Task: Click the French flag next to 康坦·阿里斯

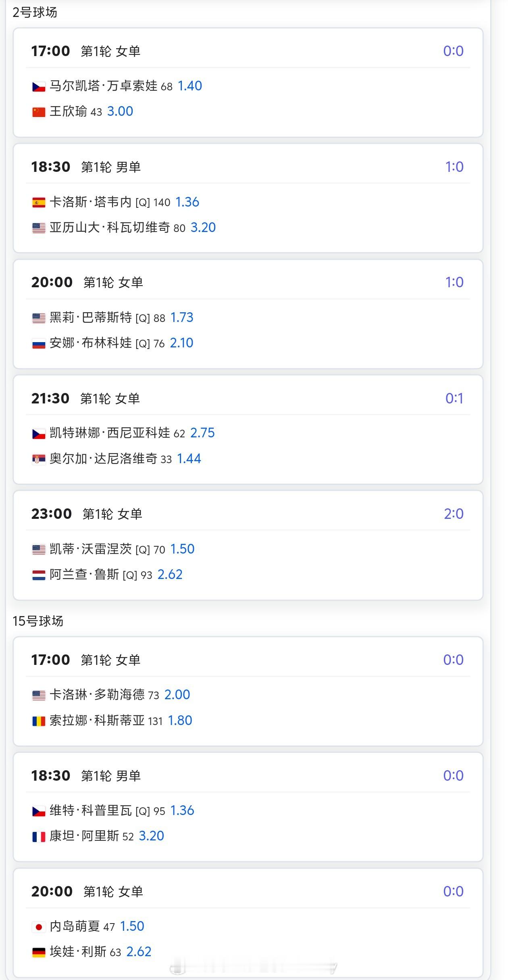Action: pyautogui.click(x=39, y=836)
